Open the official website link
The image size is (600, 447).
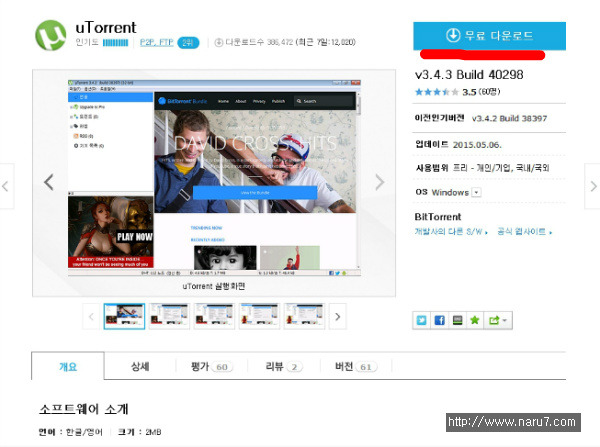click(524, 232)
